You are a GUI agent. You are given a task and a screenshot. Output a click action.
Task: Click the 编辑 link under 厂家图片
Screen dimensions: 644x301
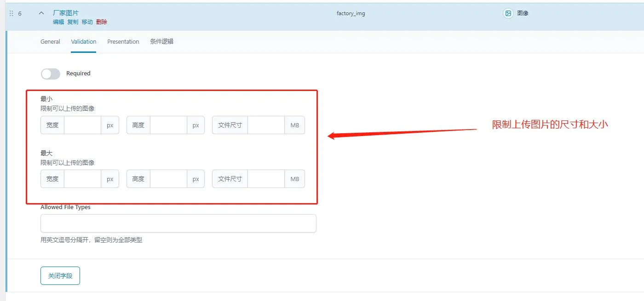(58, 22)
